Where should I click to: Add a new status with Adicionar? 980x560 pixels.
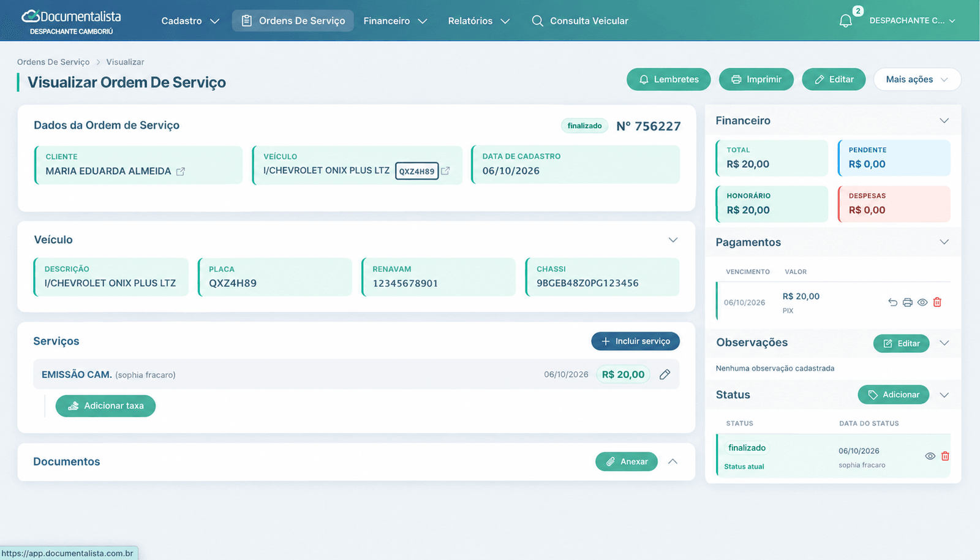893,395
